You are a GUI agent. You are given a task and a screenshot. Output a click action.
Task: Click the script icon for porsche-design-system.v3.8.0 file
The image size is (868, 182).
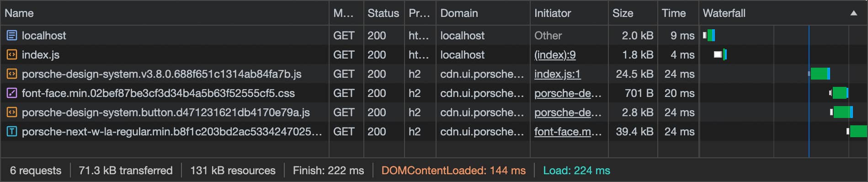pos(11,74)
